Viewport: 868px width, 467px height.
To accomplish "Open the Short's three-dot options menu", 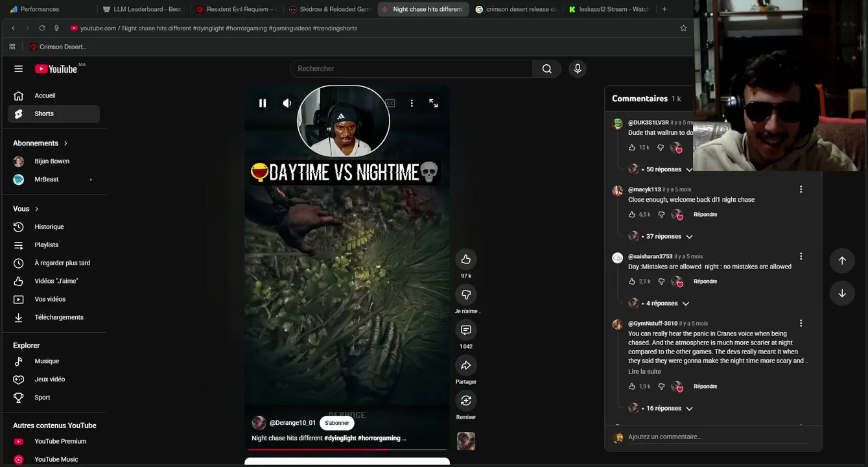I will (412, 103).
